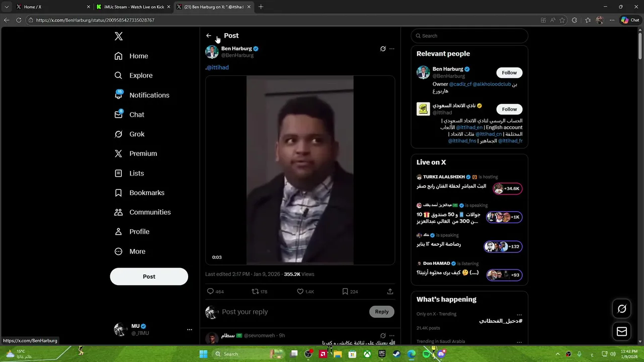Open browser Settings and more ellipsis

(x=612, y=20)
